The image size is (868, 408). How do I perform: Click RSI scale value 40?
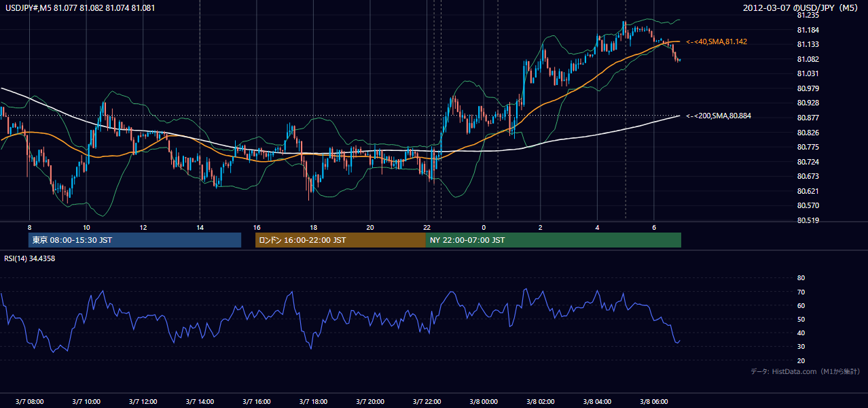[801, 333]
